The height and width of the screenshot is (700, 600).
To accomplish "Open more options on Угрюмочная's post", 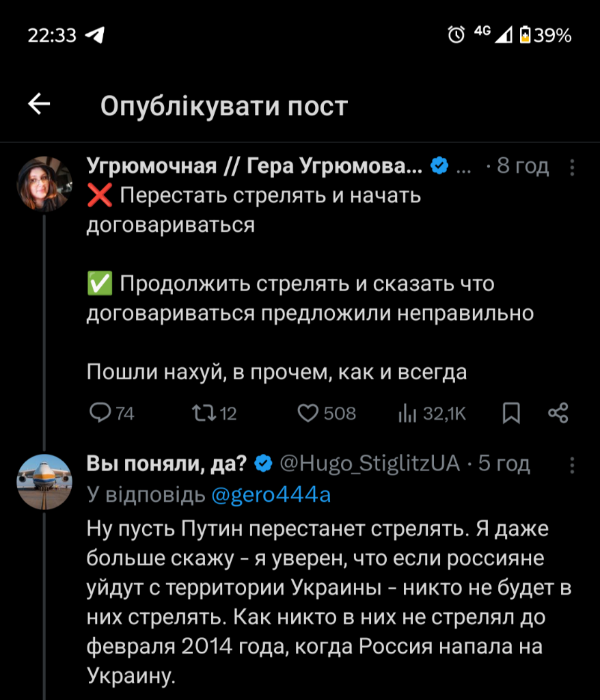I will click(x=573, y=167).
